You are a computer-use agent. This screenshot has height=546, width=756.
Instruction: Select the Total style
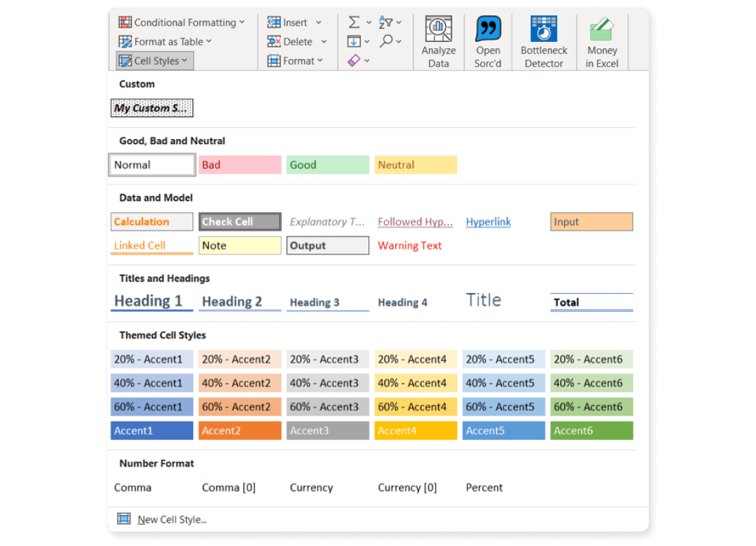592,302
